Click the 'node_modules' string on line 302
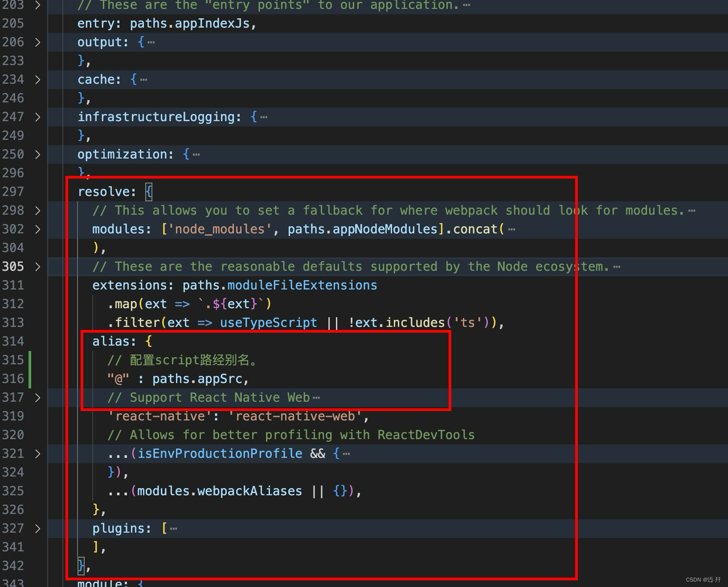 220,229
